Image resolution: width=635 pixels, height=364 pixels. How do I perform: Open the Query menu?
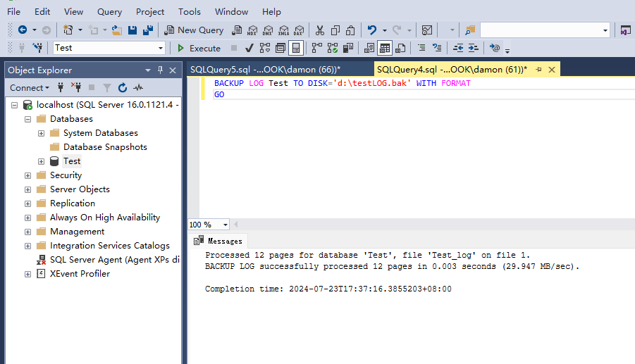point(109,12)
